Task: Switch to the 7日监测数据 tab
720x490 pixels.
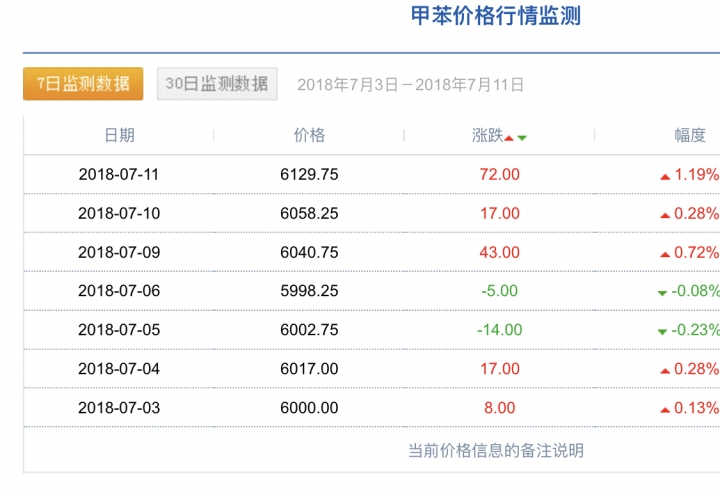Action: [x=83, y=84]
